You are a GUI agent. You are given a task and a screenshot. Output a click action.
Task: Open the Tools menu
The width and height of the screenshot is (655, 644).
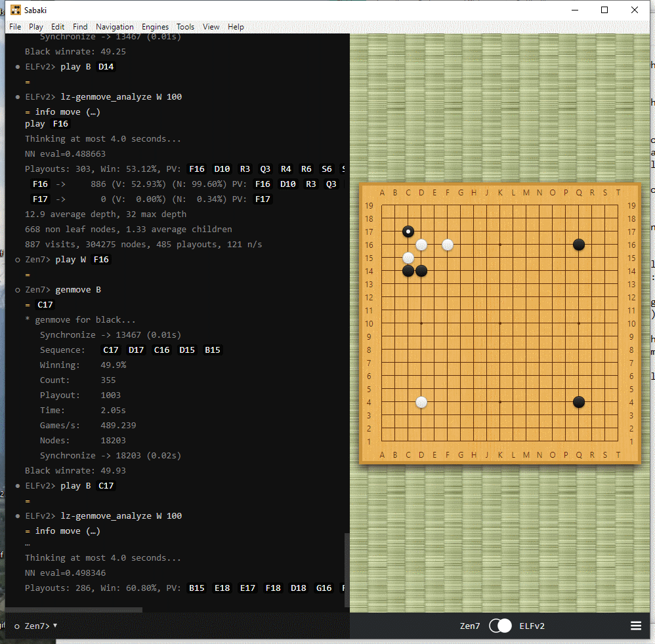click(x=185, y=27)
